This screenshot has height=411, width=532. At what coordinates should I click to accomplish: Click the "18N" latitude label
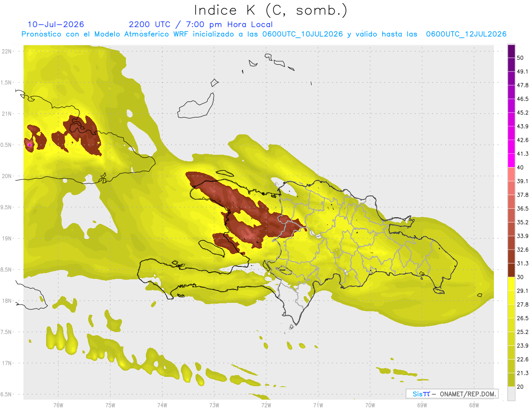[x=7, y=301]
